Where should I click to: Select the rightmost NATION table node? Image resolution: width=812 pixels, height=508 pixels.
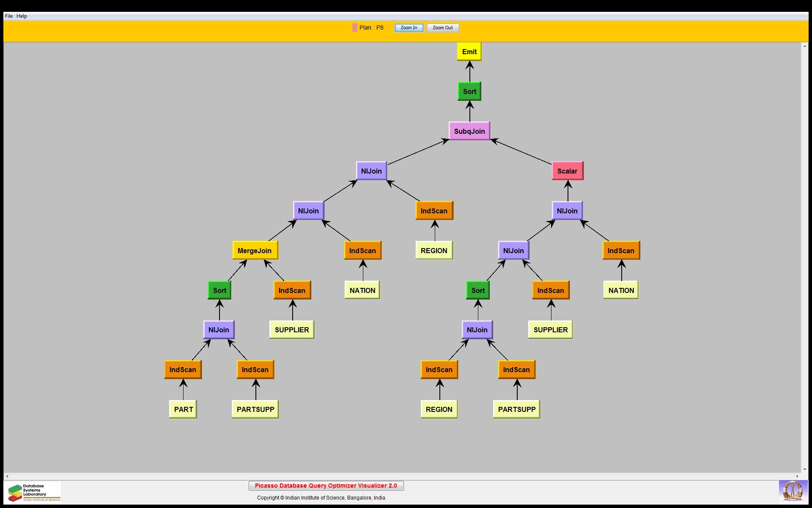coord(621,290)
